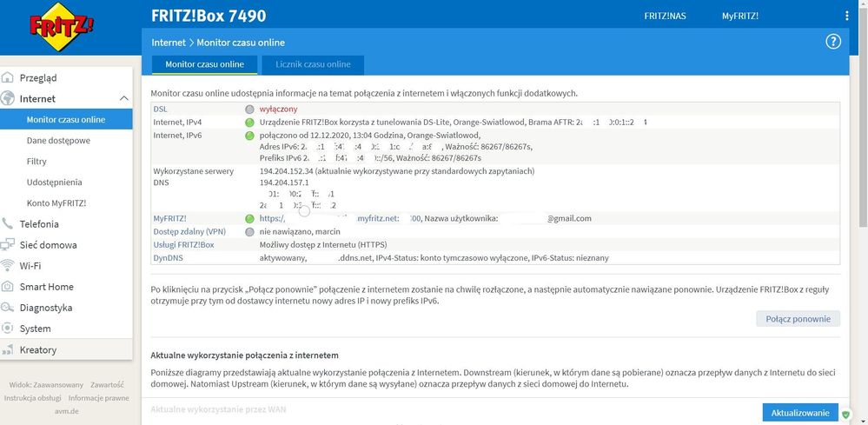Click the Internet breadcrumb link
This screenshot has height=425, width=868.
(169, 43)
